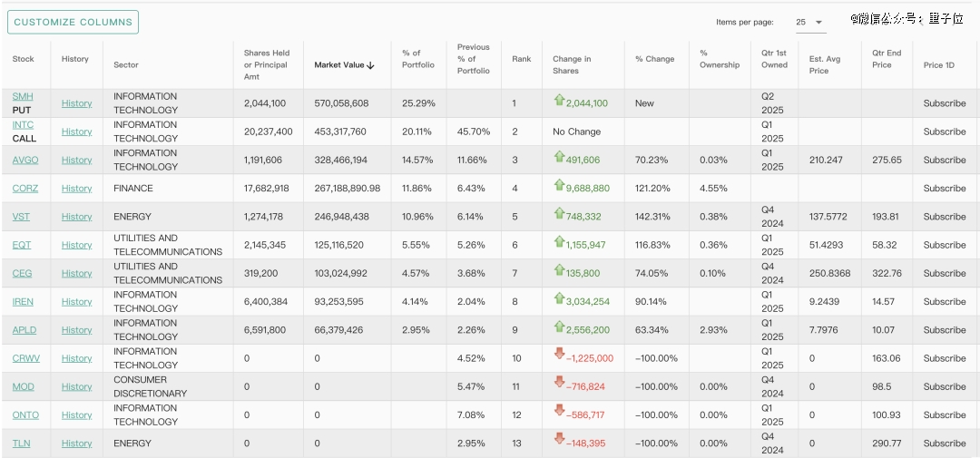Open the Items per page dropdown
The width and height of the screenshot is (980, 458).
tap(810, 23)
